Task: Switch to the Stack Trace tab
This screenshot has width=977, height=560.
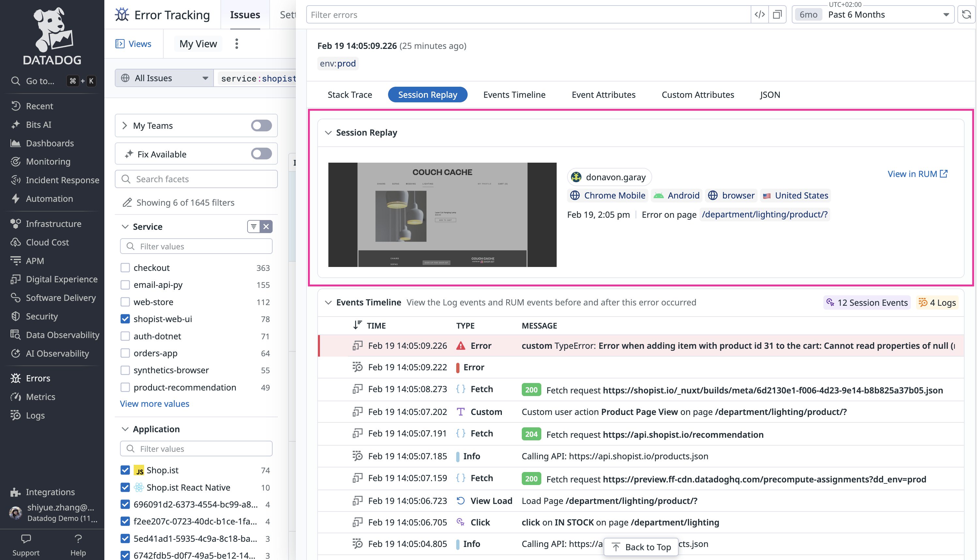Action: coord(349,95)
